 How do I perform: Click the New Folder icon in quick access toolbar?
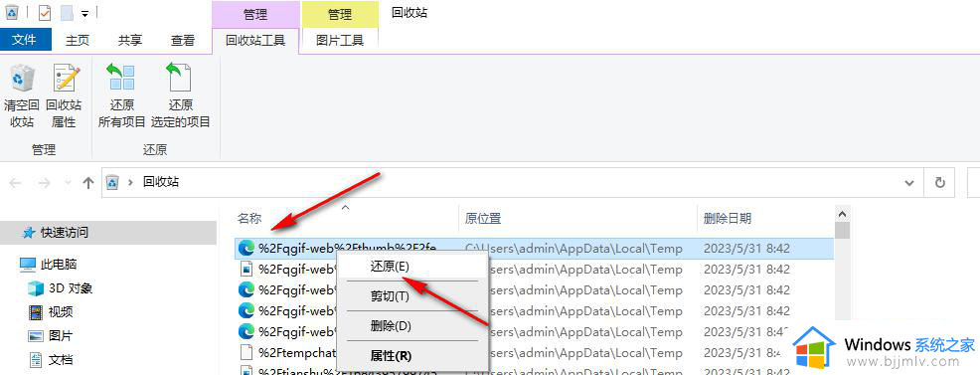point(67,13)
